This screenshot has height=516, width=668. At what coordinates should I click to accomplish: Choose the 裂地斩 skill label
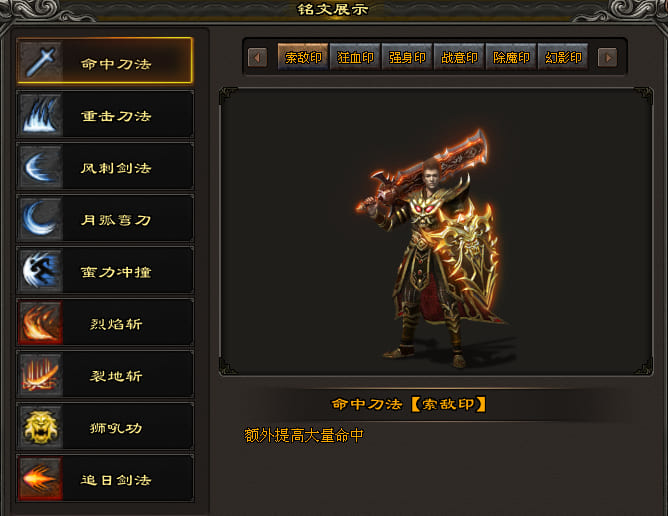(116, 376)
